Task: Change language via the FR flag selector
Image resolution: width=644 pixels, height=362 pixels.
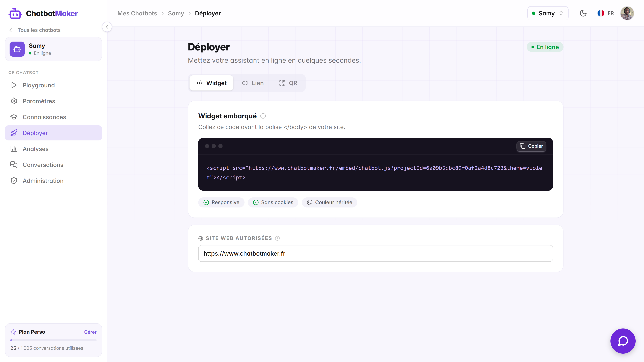Action: (605, 13)
